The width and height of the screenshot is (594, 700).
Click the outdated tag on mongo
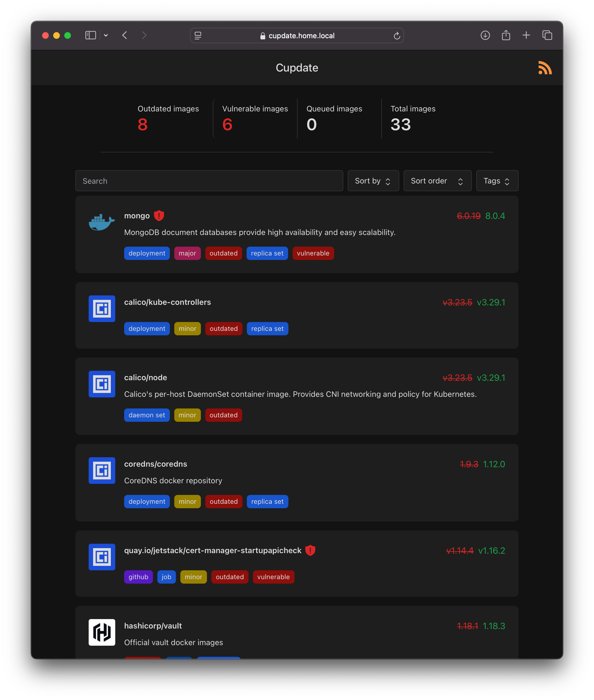tap(223, 253)
